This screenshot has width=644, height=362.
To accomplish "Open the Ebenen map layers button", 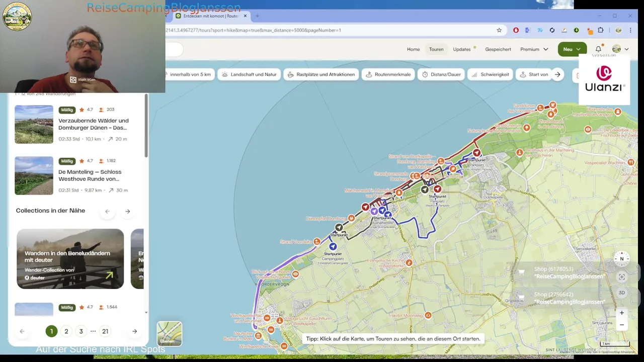I will (170, 333).
